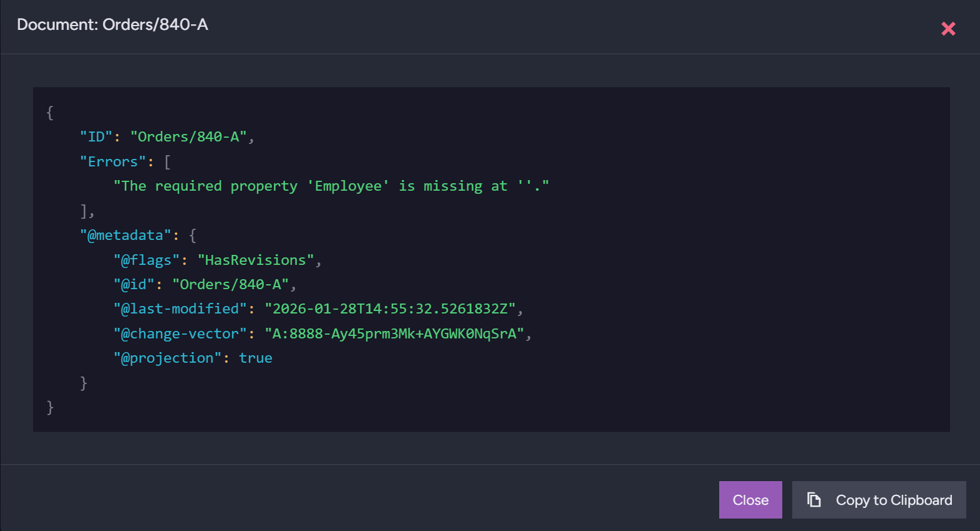Click the "@projection" metadata key
This screenshot has height=531, width=980.
click(167, 358)
